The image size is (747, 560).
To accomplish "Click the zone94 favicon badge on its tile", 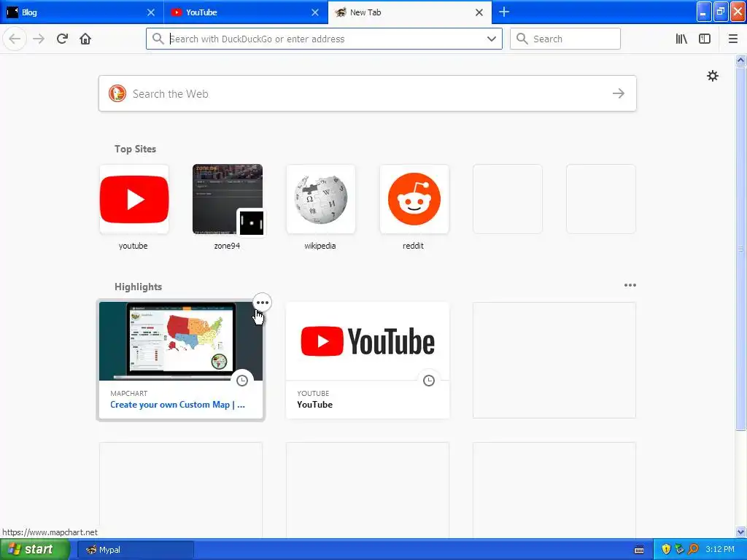I will pos(251,222).
